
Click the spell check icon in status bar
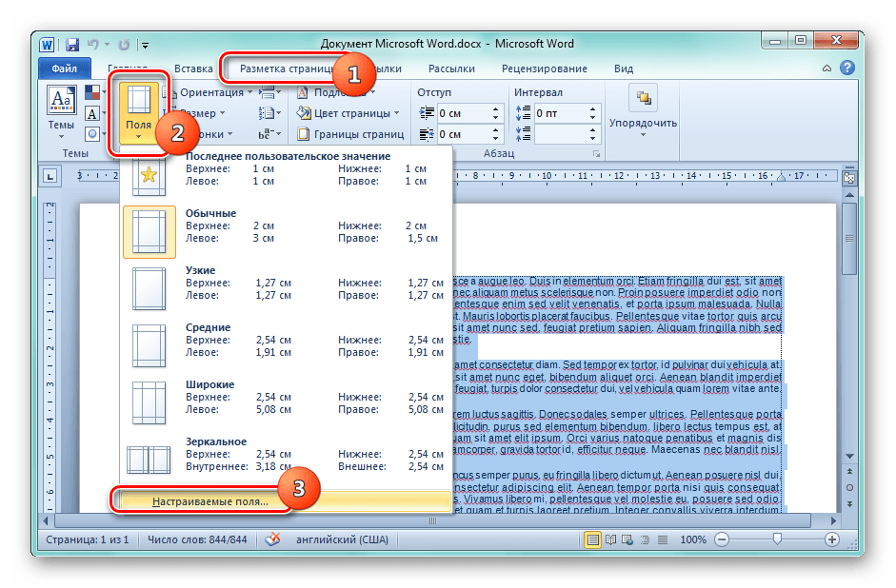click(x=272, y=539)
